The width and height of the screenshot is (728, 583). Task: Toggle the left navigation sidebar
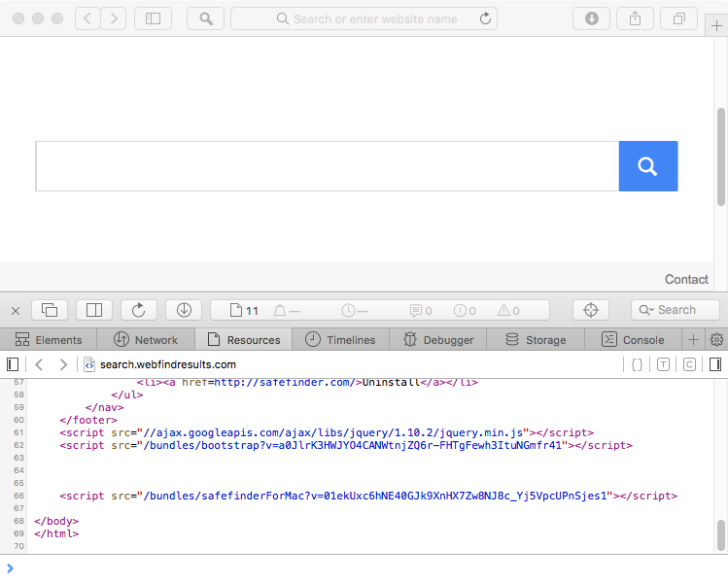[x=13, y=364]
